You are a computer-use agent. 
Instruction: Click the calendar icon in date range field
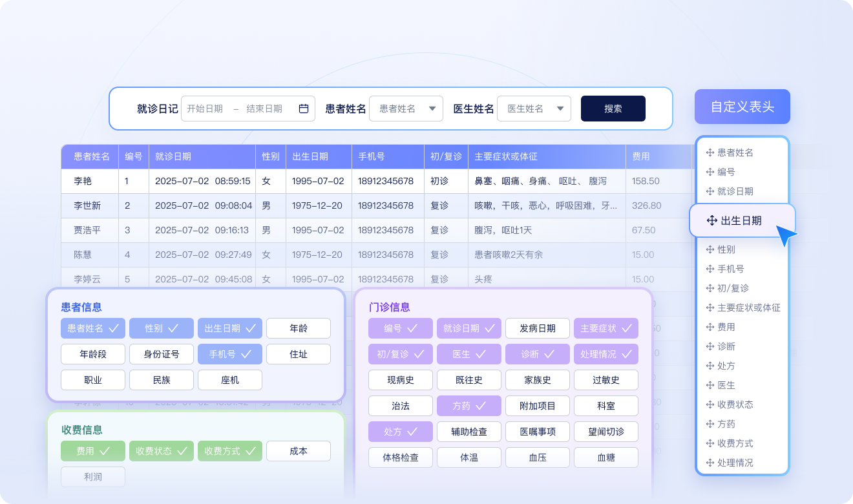point(304,109)
